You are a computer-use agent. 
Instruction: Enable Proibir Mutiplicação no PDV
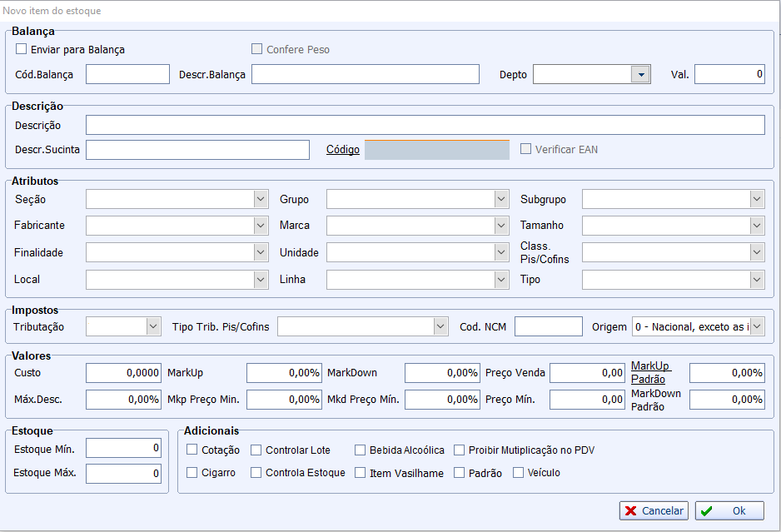tap(460, 450)
